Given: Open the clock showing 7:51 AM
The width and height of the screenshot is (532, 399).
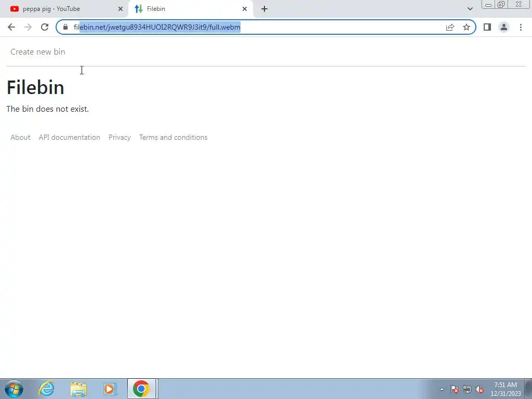Looking at the screenshot, I should point(506,389).
